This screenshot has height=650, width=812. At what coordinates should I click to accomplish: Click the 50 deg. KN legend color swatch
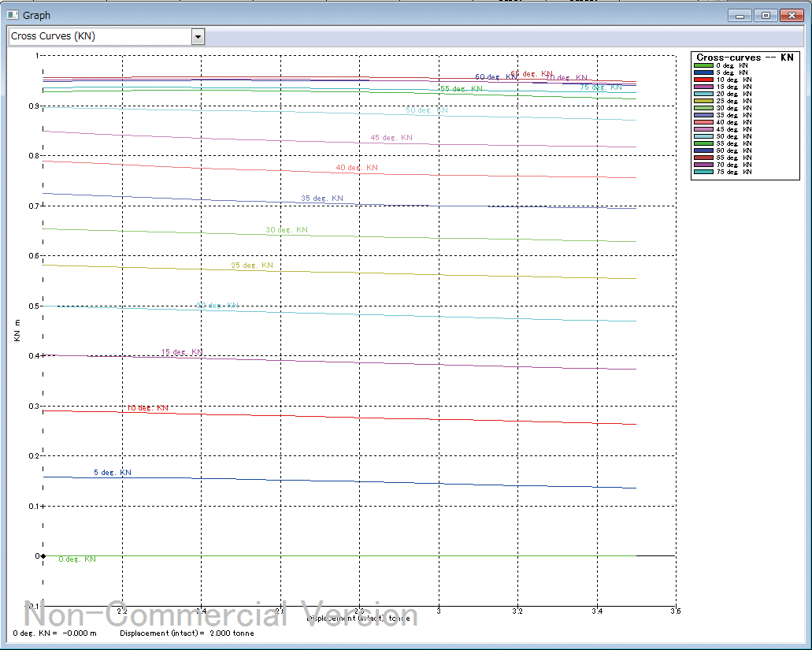pos(703,137)
